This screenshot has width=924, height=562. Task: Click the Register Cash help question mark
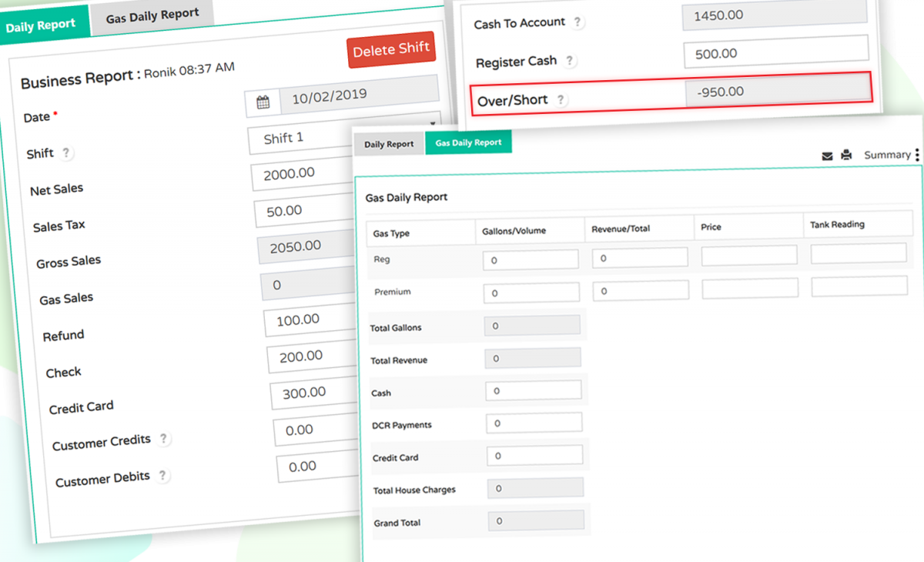(x=567, y=60)
